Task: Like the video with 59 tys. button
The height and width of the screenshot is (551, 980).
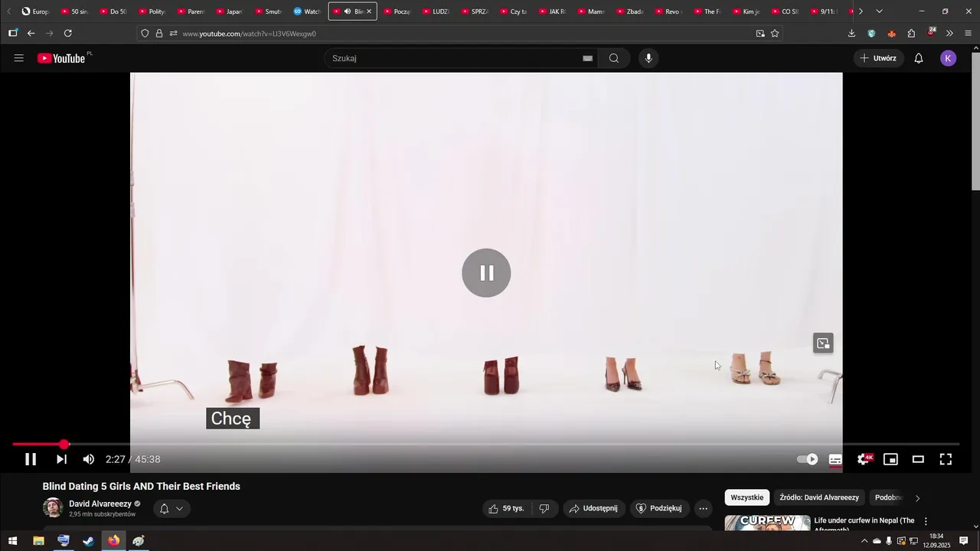Action: 506,508
